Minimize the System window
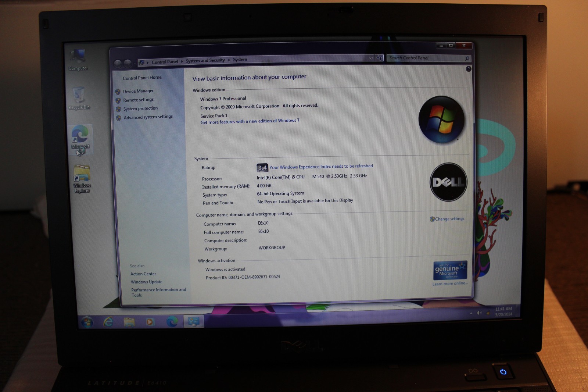Viewport: 588px width, 392px height. 441,46
